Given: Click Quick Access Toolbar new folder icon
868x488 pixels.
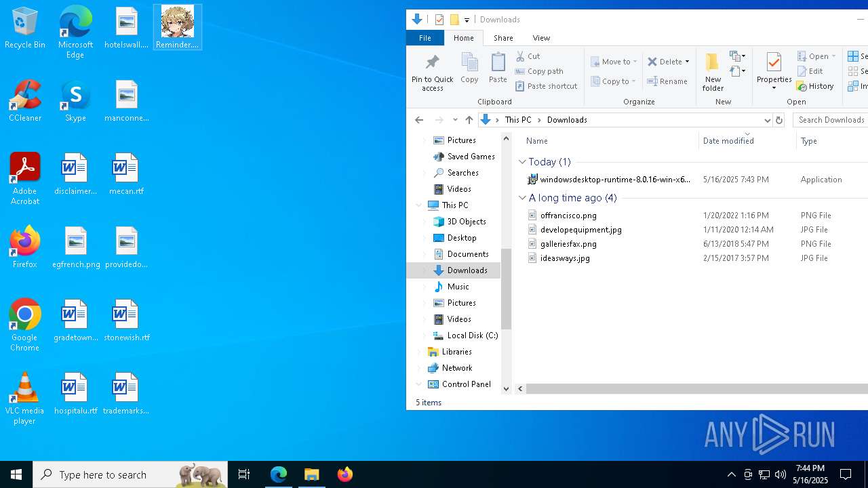Looking at the screenshot, I should [x=454, y=20].
